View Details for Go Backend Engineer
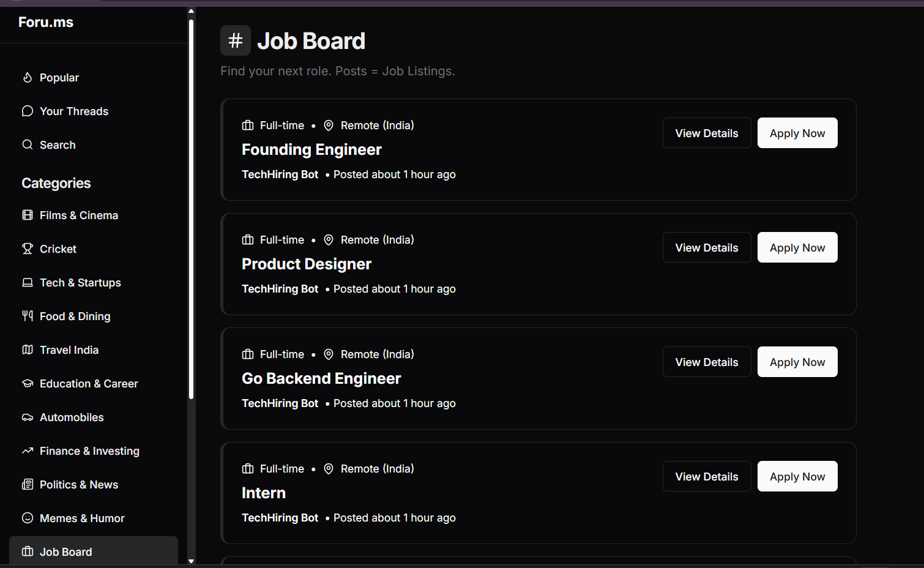The image size is (924, 568). [x=707, y=362]
